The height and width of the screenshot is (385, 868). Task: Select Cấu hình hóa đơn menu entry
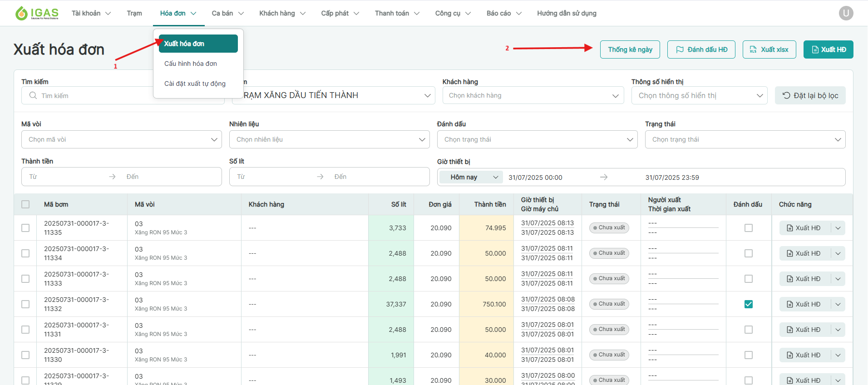[191, 64]
